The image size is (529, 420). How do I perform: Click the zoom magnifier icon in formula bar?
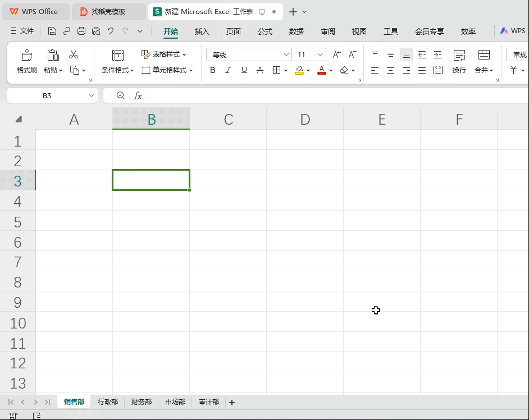120,95
